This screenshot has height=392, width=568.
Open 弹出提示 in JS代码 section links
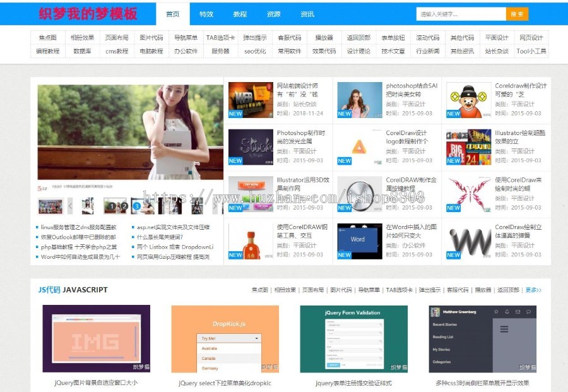click(430, 290)
